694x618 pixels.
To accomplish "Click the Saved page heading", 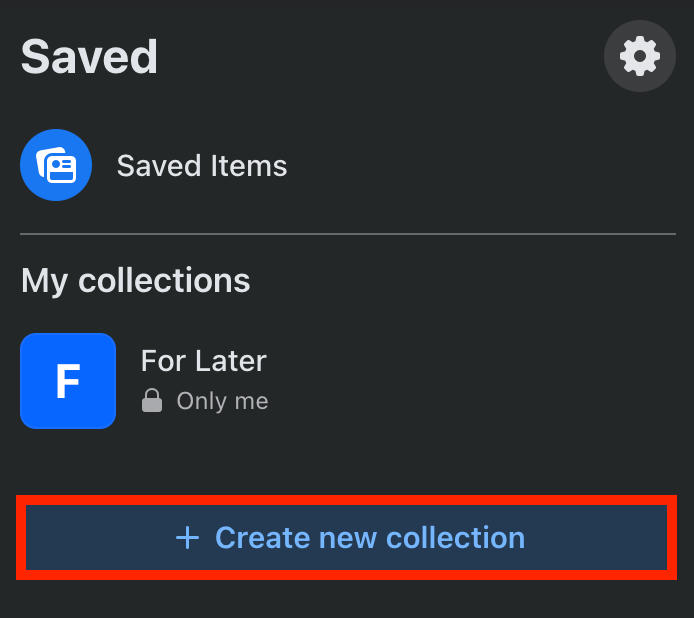I will pyautogui.click(x=89, y=57).
